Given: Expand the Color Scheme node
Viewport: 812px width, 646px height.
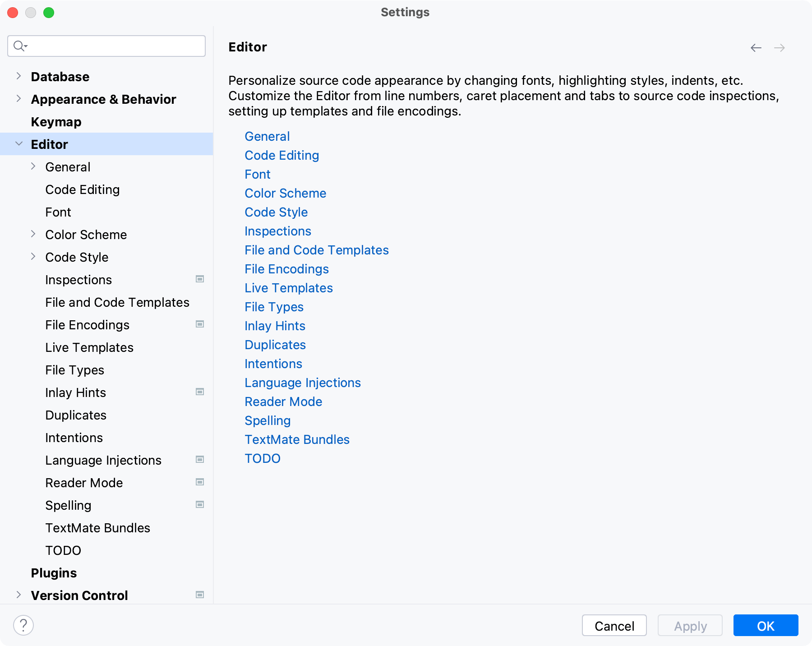Looking at the screenshot, I should (33, 234).
